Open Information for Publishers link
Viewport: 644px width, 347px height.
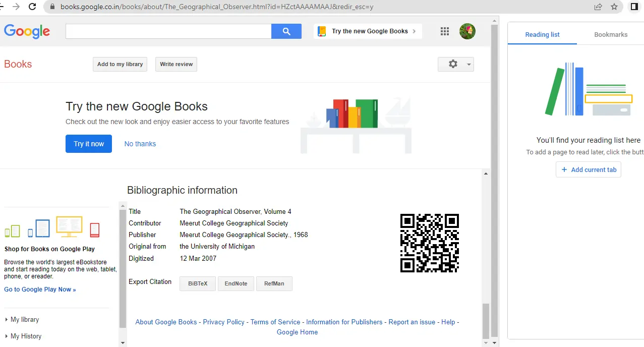point(344,322)
